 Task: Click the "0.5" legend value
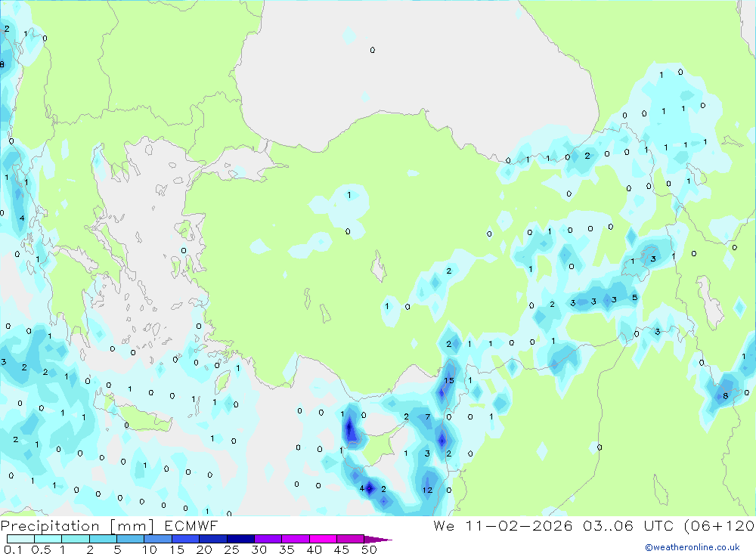(x=41, y=549)
